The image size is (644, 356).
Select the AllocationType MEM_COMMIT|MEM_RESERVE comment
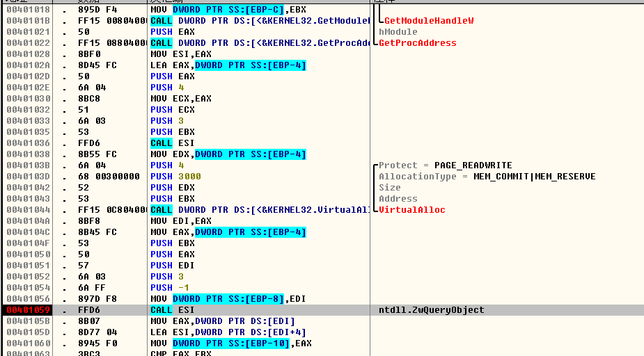tap(487, 177)
